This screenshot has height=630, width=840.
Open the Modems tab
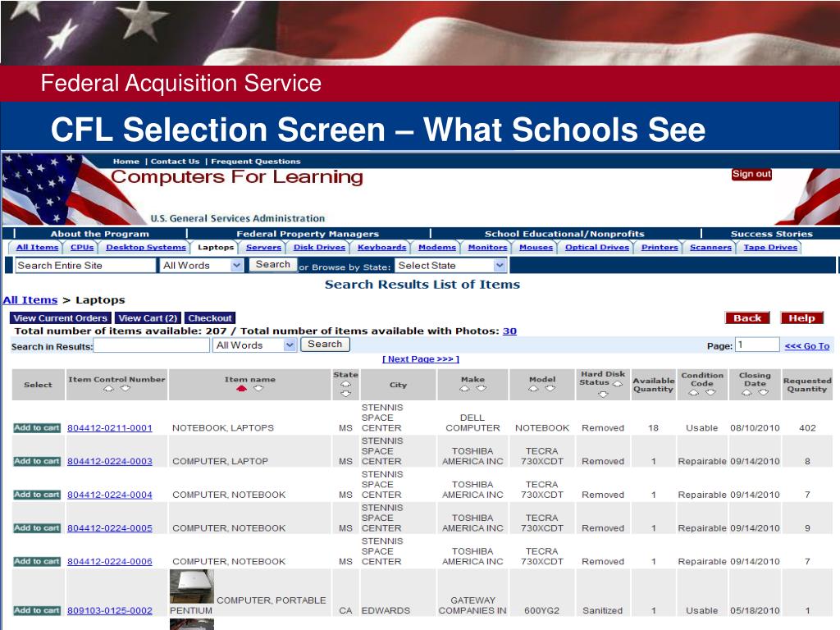click(x=437, y=247)
